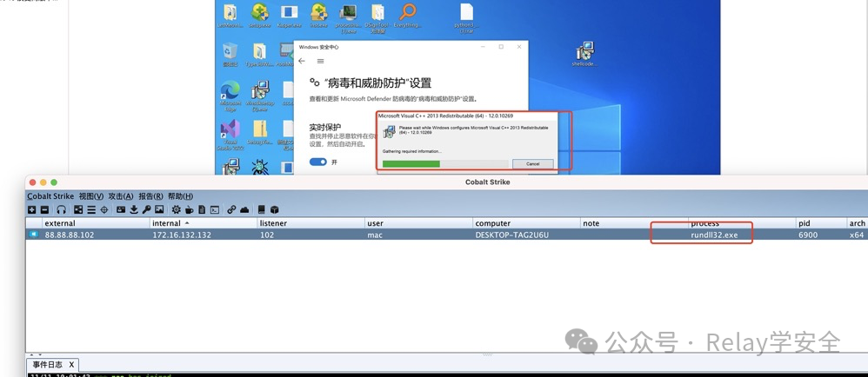
Task: Click the Disconnect minus icon in toolbar
Action: 45,209
